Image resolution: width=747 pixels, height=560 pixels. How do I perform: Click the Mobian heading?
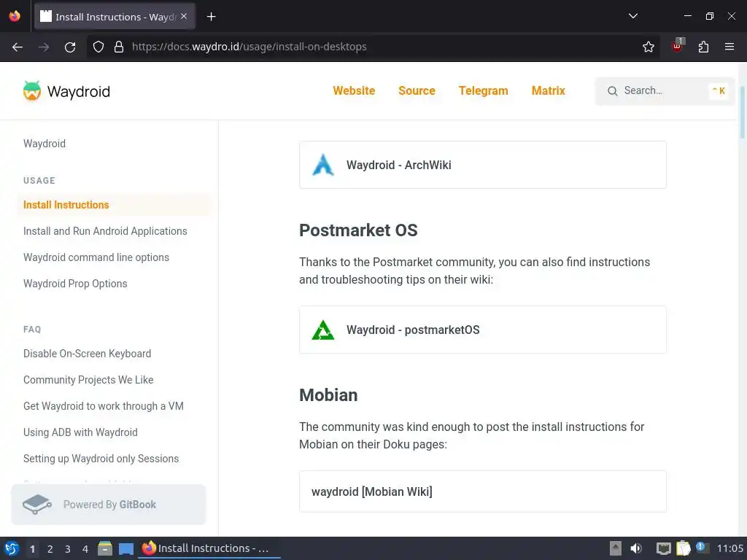[x=328, y=394]
